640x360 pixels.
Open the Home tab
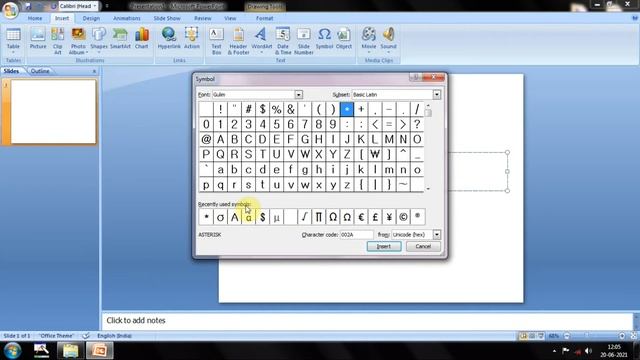click(35, 18)
